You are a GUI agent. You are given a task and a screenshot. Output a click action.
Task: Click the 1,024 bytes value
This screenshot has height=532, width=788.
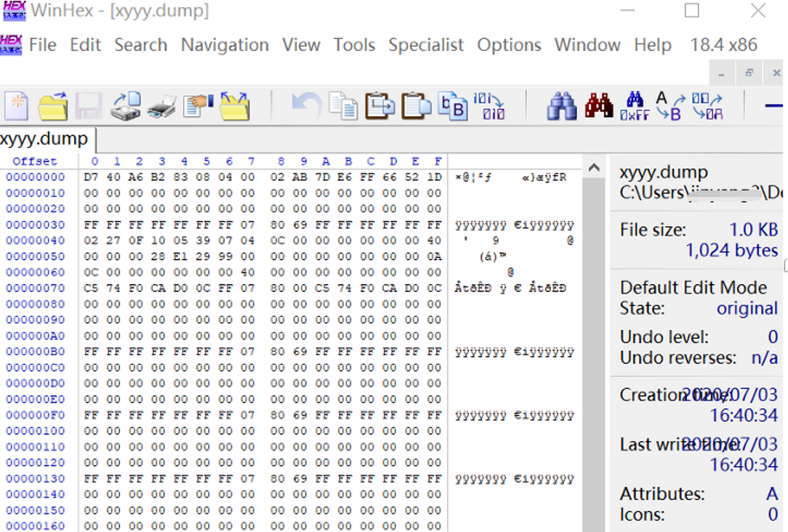pyautogui.click(x=732, y=250)
